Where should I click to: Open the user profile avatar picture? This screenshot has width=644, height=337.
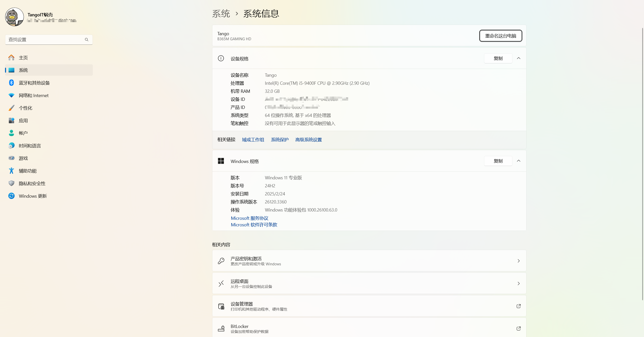click(14, 17)
